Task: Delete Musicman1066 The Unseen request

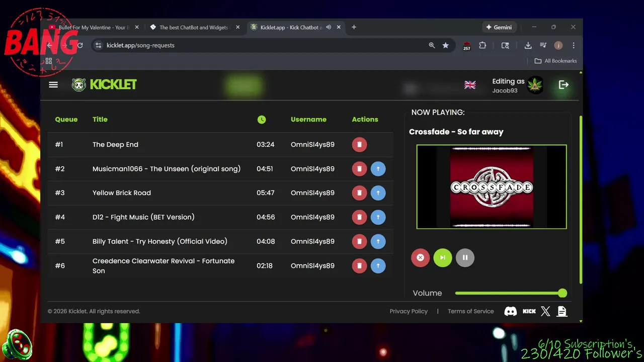Action: [x=359, y=169]
